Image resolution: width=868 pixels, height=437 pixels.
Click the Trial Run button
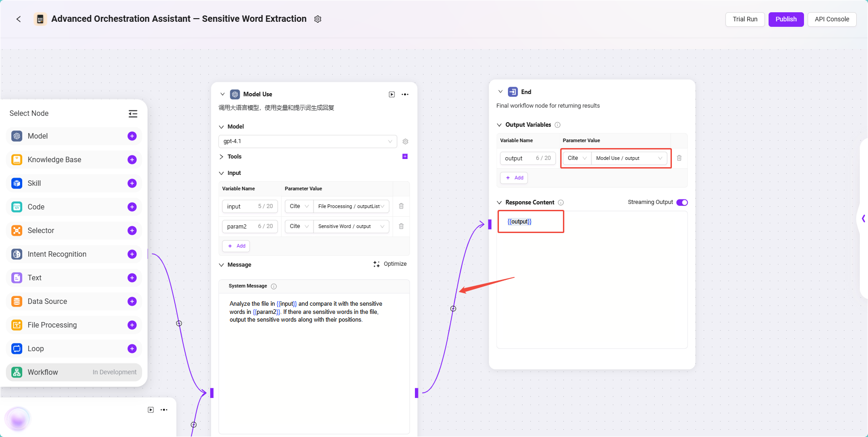pos(745,19)
